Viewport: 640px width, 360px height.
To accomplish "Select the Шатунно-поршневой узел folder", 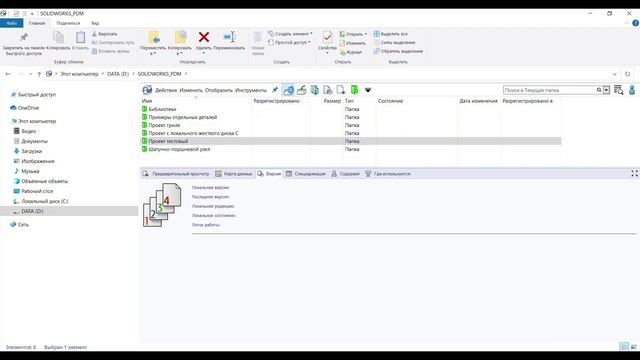I will [351, 149].
